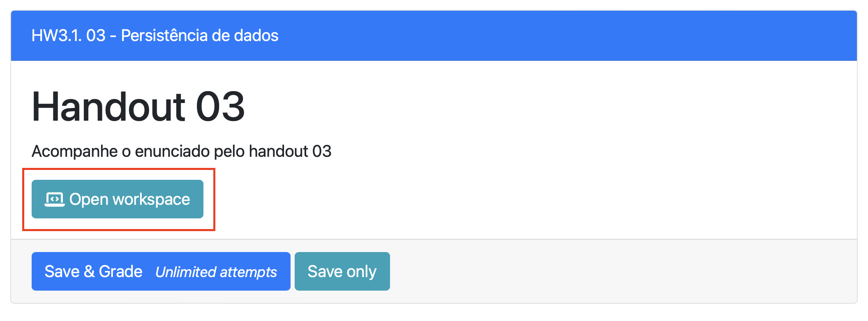Click the Unlimited attempts label

pos(216,272)
